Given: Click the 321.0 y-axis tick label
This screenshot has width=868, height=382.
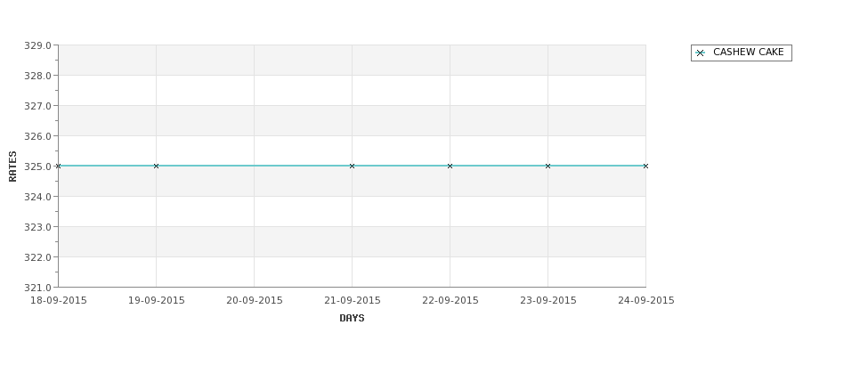Looking at the screenshot, I should pyautogui.click(x=37, y=288).
